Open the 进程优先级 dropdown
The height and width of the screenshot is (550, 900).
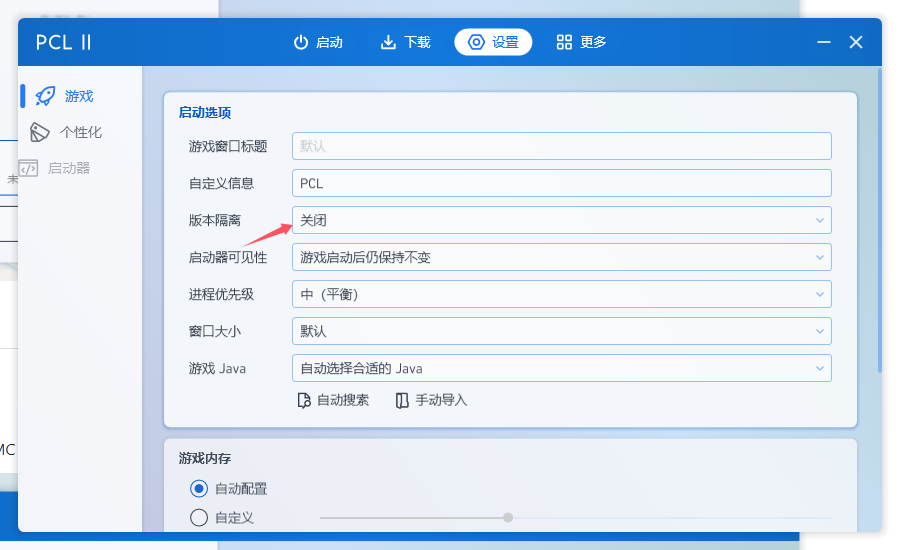pyautogui.click(x=561, y=294)
